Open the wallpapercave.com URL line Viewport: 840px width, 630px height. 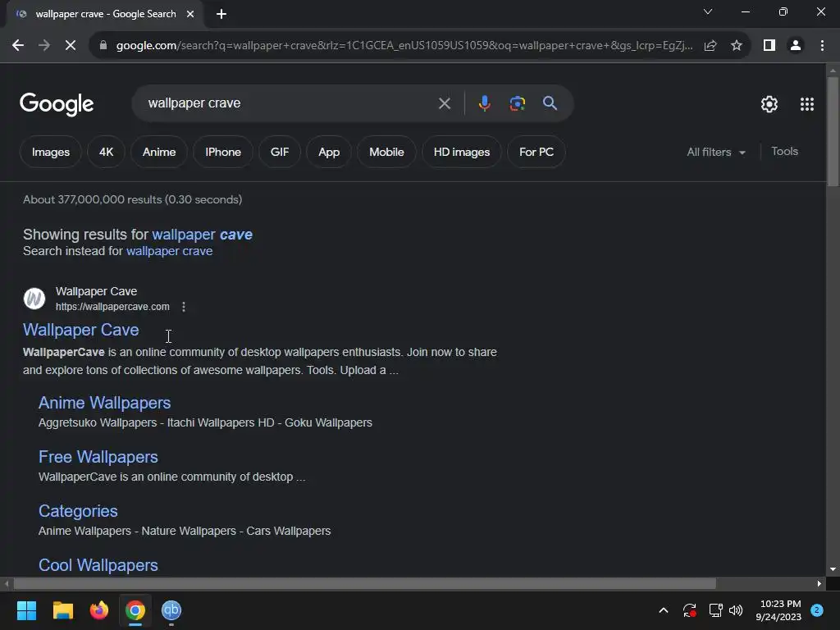(x=112, y=307)
